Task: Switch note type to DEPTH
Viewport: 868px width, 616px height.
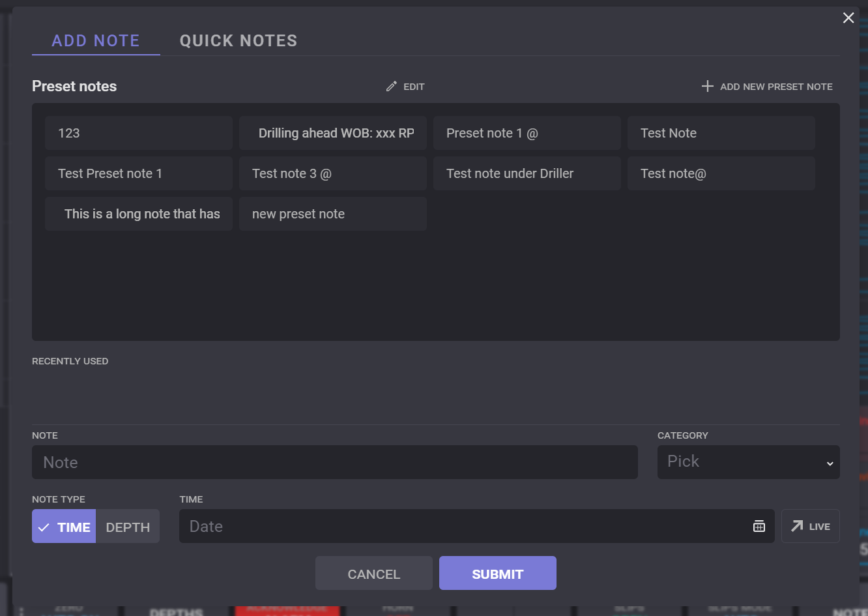Action: [x=128, y=527]
